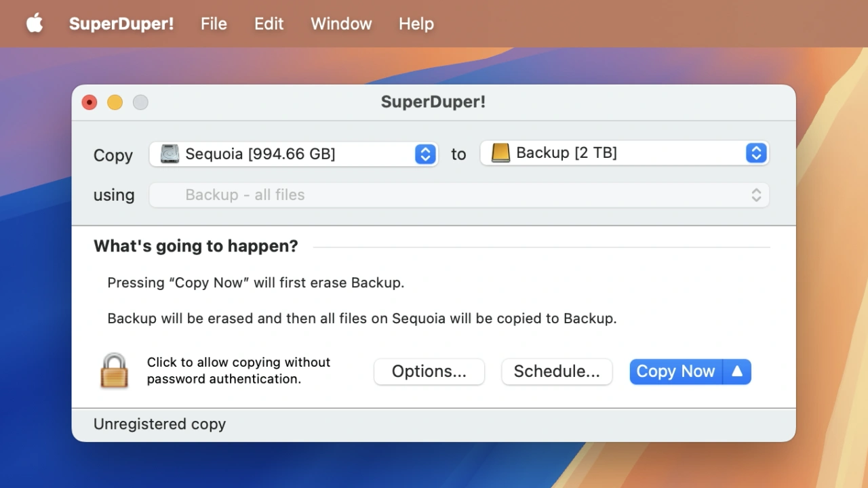The image size is (868, 488).
Task: Click the 'Copy' label
Action: tap(113, 155)
